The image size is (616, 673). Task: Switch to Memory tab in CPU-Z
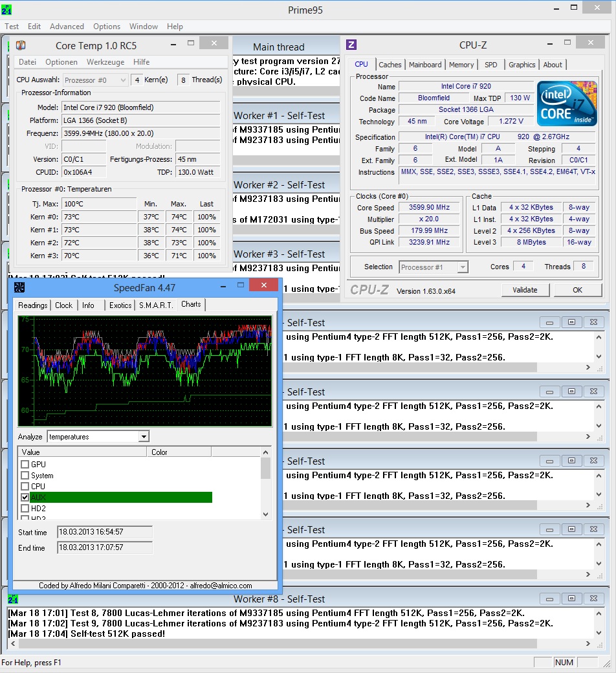461,64
